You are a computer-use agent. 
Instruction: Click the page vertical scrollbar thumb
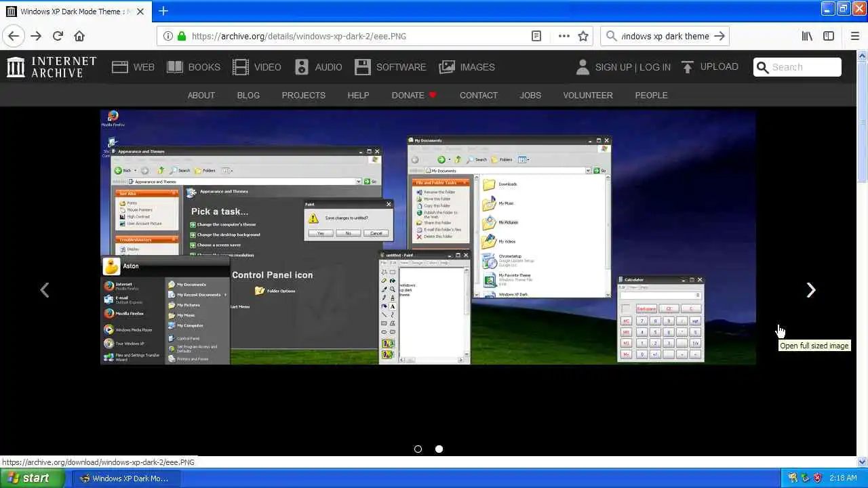point(862,122)
